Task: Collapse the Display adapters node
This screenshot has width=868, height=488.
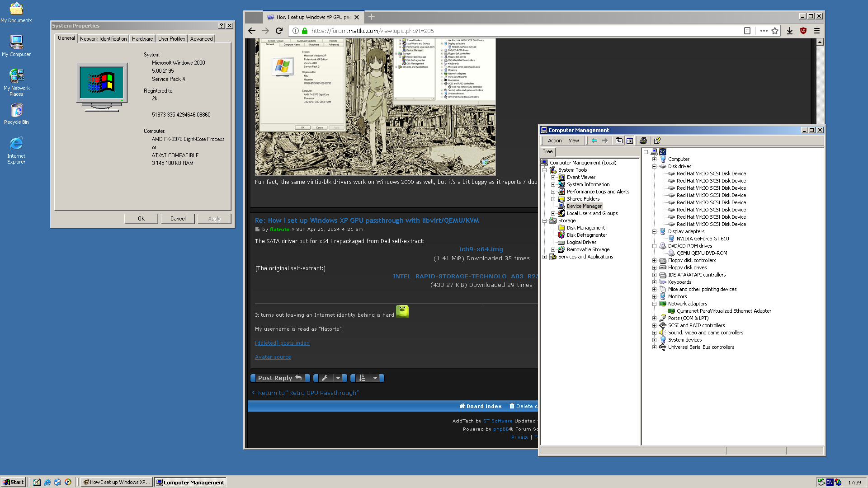Action: point(654,231)
